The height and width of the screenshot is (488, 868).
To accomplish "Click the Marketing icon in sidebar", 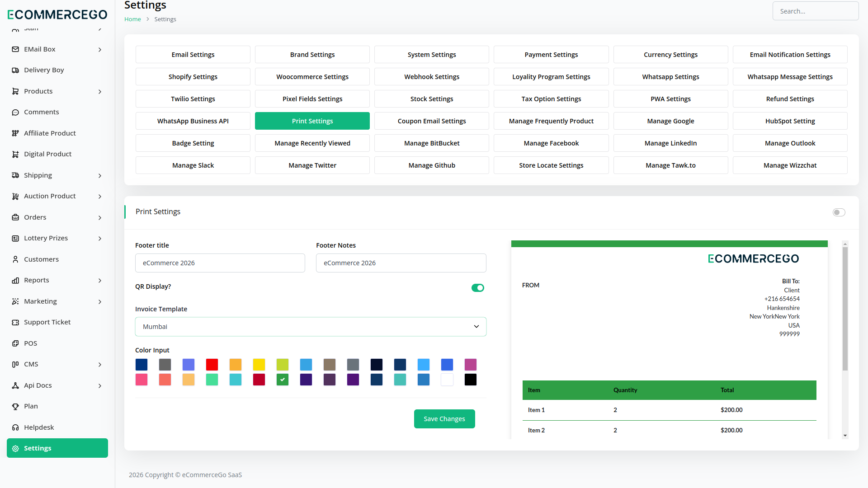I will click(x=15, y=301).
